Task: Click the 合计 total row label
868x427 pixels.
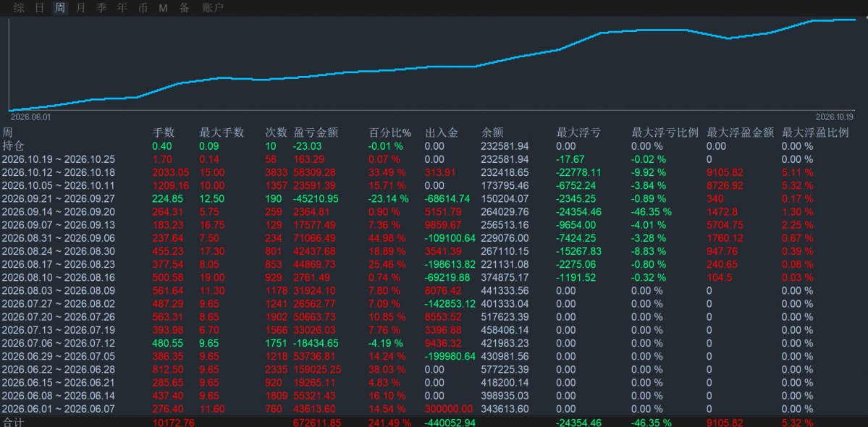Action: (13, 423)
